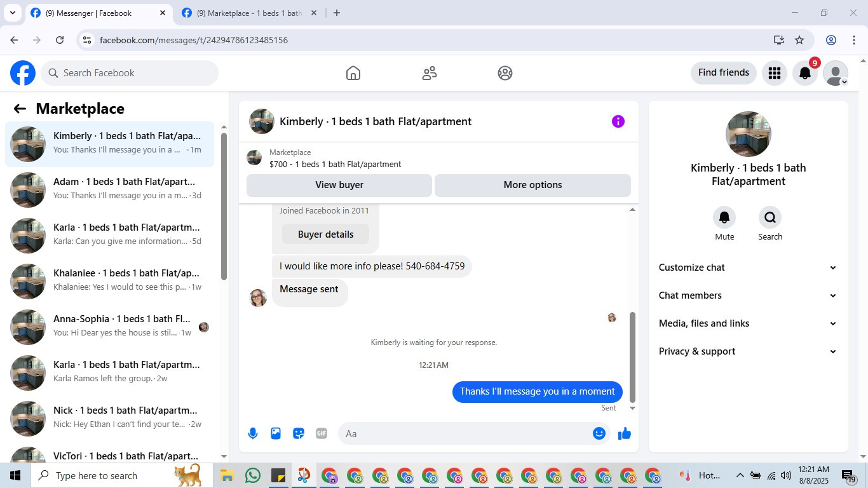Viewport: 868px width, 488px height.
Task: Expand Privacy & support section
Action: tap(748, 351)
